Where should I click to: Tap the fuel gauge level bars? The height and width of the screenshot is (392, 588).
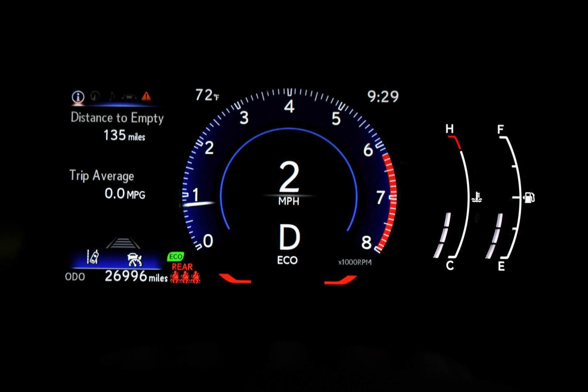494,236
